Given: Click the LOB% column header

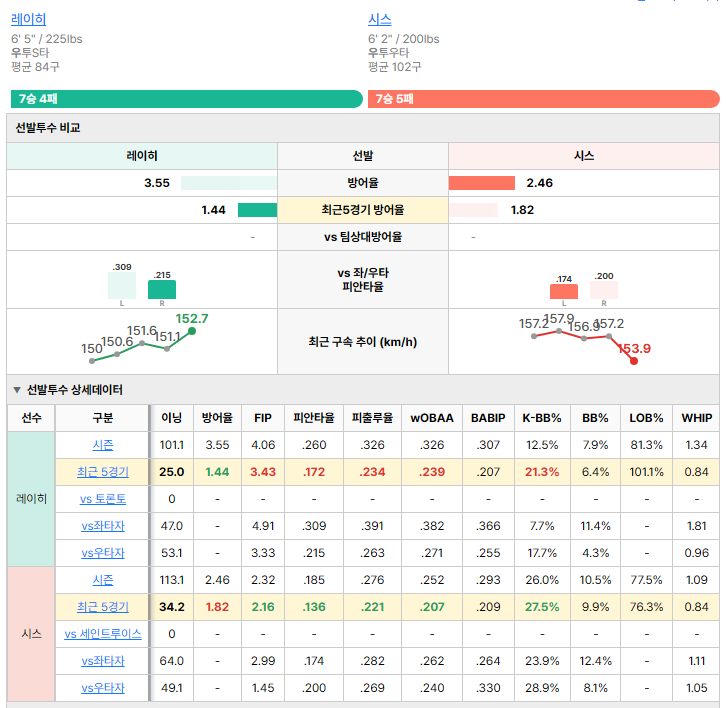Looking at the screenshot, I should pos(646,418).
